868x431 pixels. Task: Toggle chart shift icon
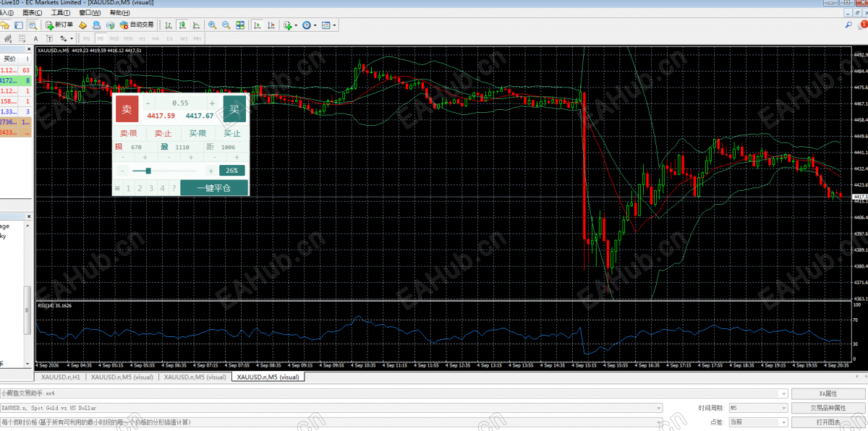[271, 25]
